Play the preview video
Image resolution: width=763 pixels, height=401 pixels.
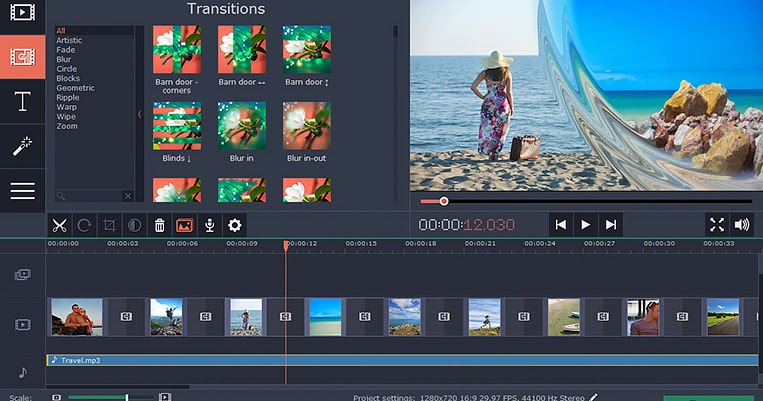click(x=585, y=224)
